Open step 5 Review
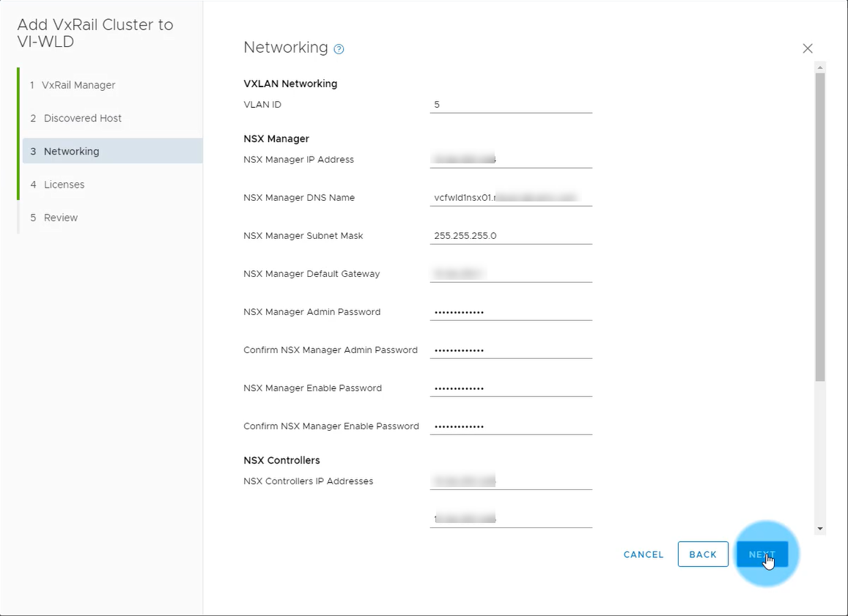848x616 pixels. click(x=60, y=218)
